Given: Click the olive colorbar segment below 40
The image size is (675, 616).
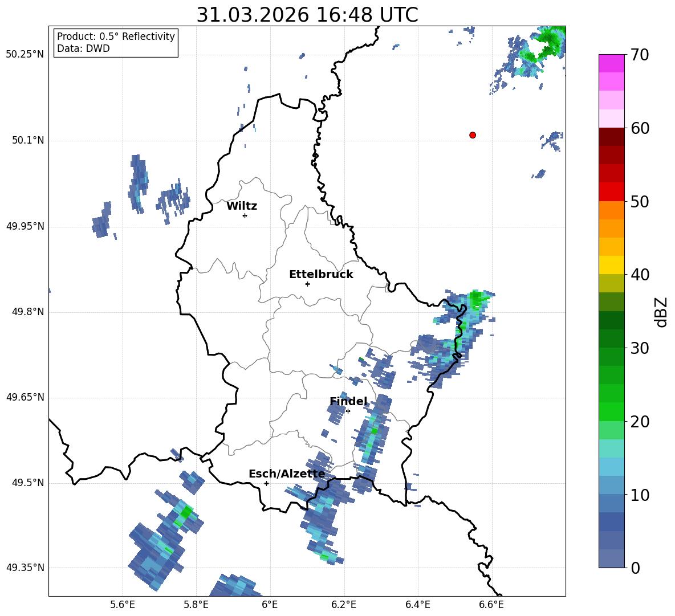Looking at the screenshot, I should 611,283.
